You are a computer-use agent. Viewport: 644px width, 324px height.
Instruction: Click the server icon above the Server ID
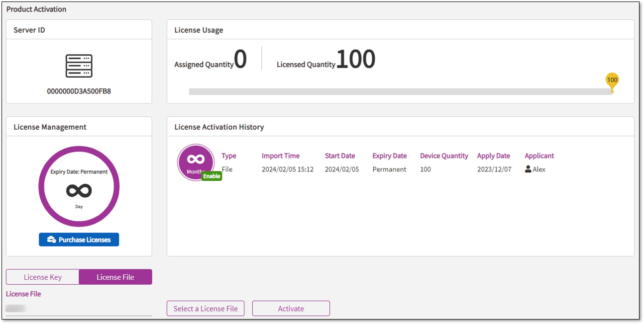pos(79,65)
